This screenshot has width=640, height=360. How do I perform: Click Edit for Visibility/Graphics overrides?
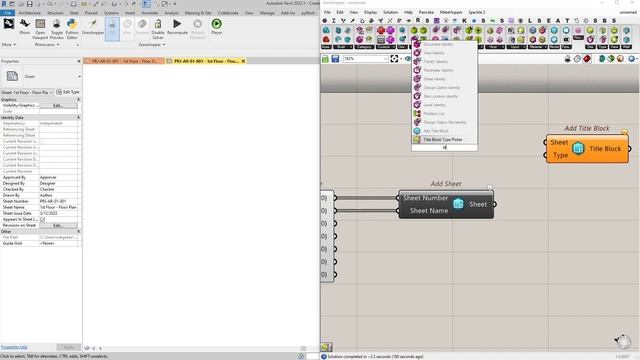[x=58, y=105]
